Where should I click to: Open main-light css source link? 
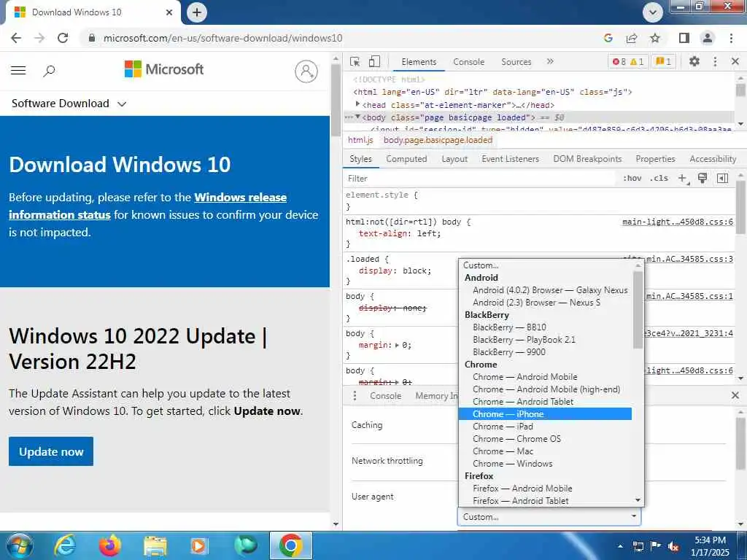tap(678, 222)
